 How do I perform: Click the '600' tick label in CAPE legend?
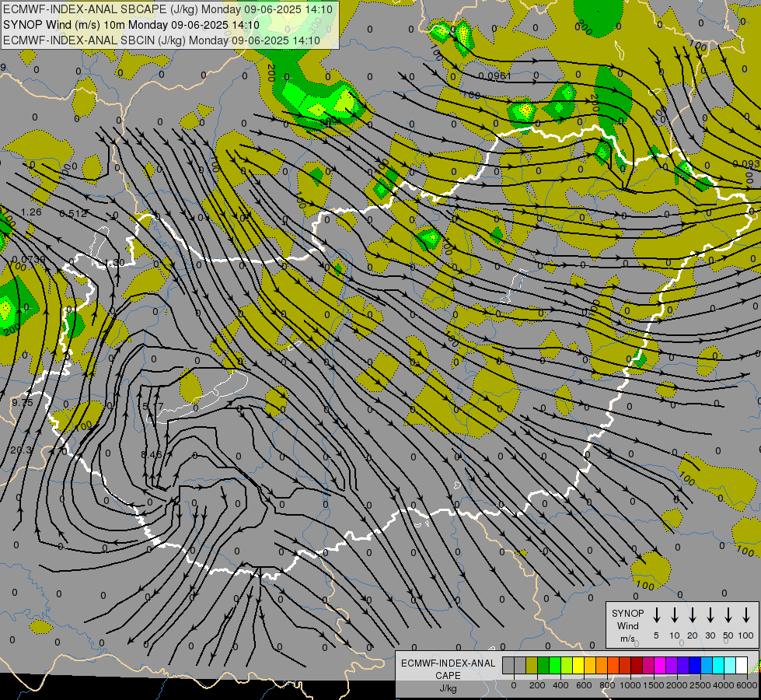tap(584, 685)
